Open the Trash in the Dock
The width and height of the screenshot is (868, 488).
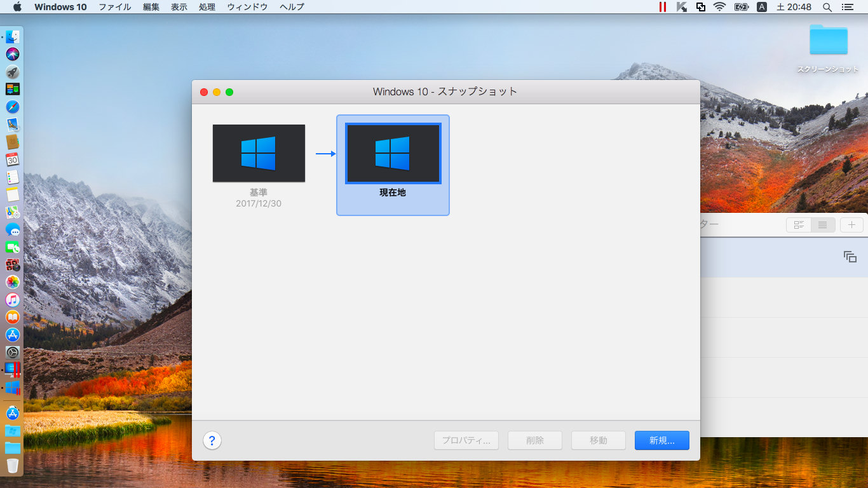(x=13, y=466)
